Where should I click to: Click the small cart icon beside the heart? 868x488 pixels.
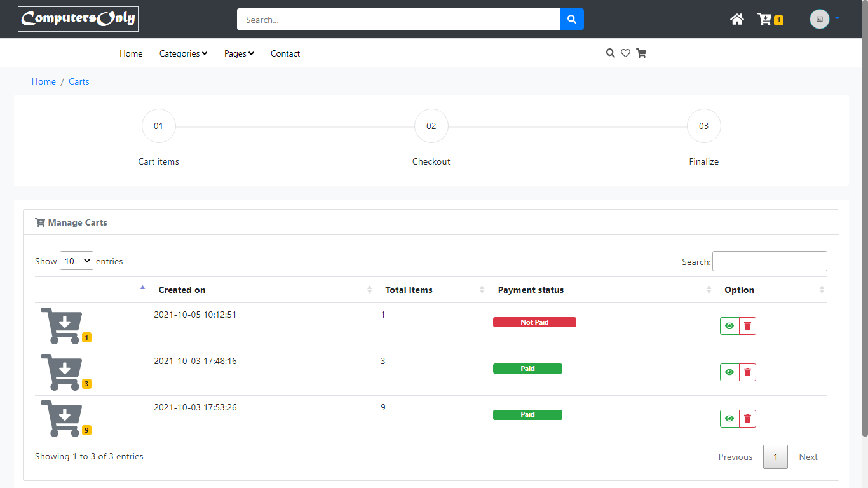[x=641, y=53]
